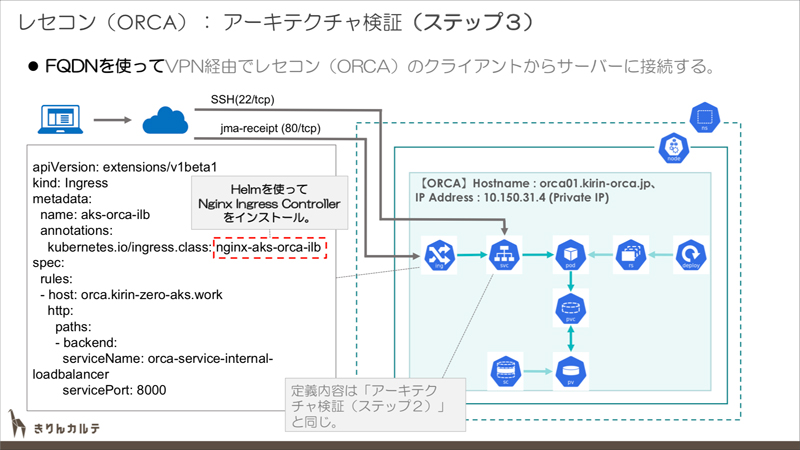Click 'IP Address : 10.150.31.4 (Private IP)'
This screenshot has height=450, width=800.
click(512, 197)
